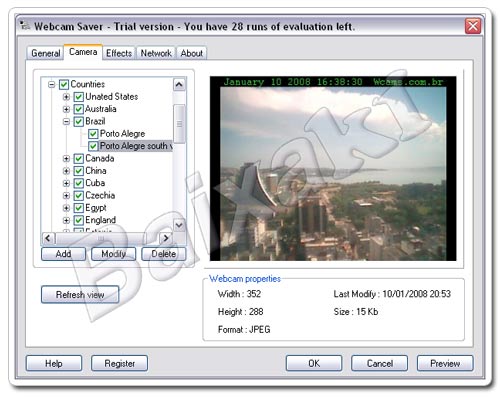The image size is (500, 397).
Task: Click the webcam preview image
Action: point(333,168)
